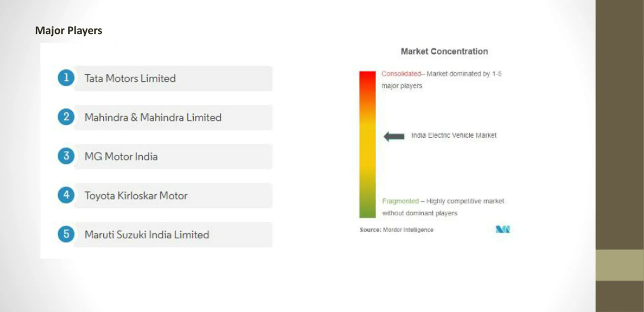Viewport: 644px width, 312px height.
Task: Click the yellow middle of concentration bar
Action: pos(368,145)
